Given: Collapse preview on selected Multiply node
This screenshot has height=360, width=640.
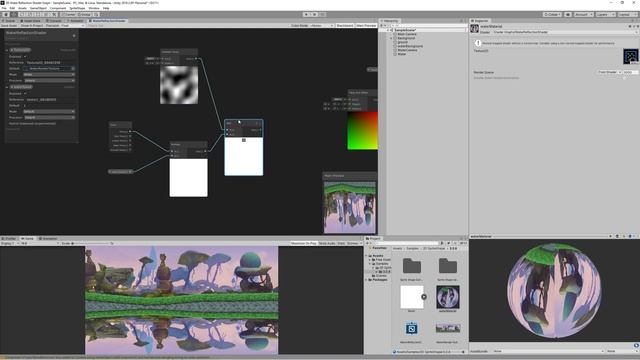Looking at the screenshot, I should [x=244, y=140].
